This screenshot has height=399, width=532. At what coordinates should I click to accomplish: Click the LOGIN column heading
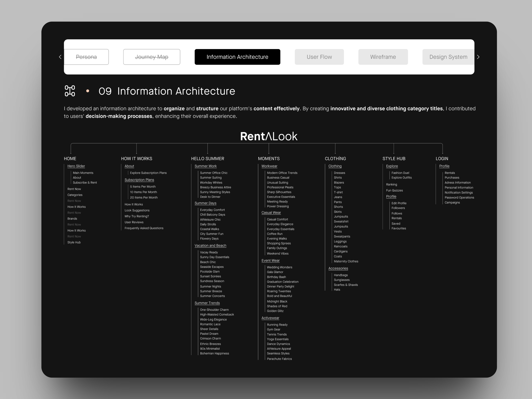(x=442, y=159)
